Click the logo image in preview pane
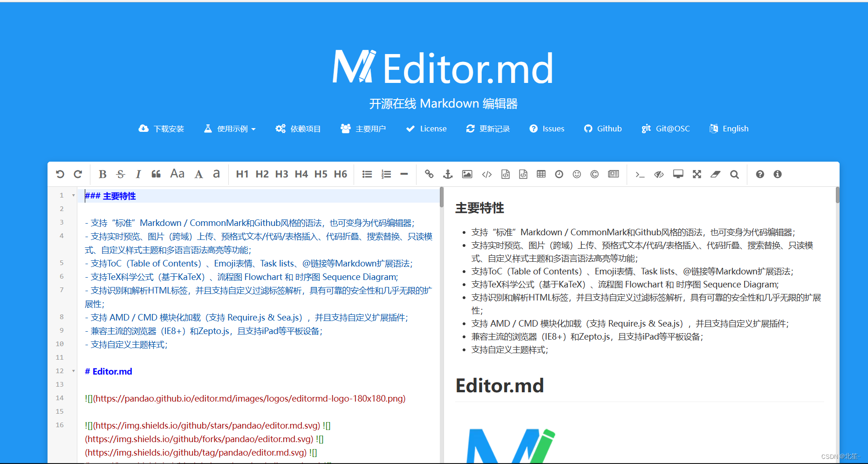Image resolution: width=868 pixels, height=464 pixels. tap(511, 446)
